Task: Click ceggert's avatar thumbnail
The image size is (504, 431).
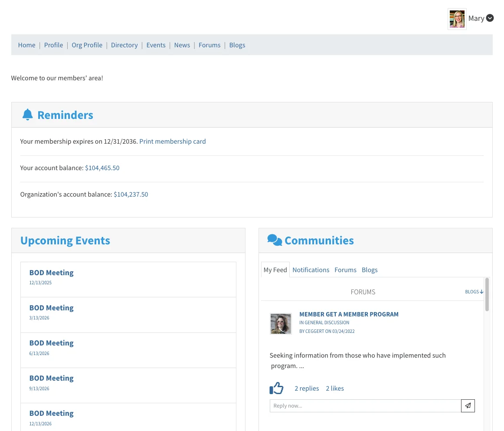Action: click(281, 323)
